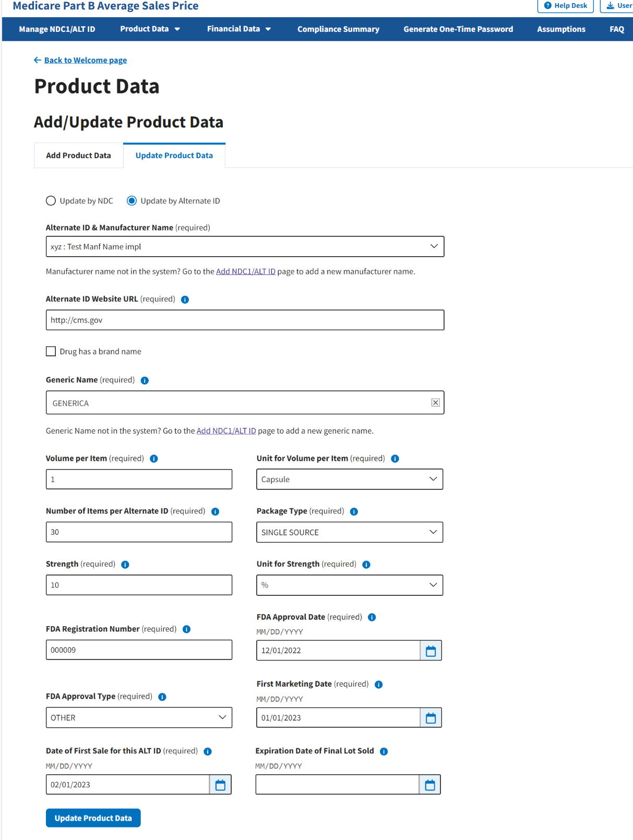This screenshot has width=633, height=840.
Task: Check the Drug has a brand name box
Action: click(x=51, y=352)
